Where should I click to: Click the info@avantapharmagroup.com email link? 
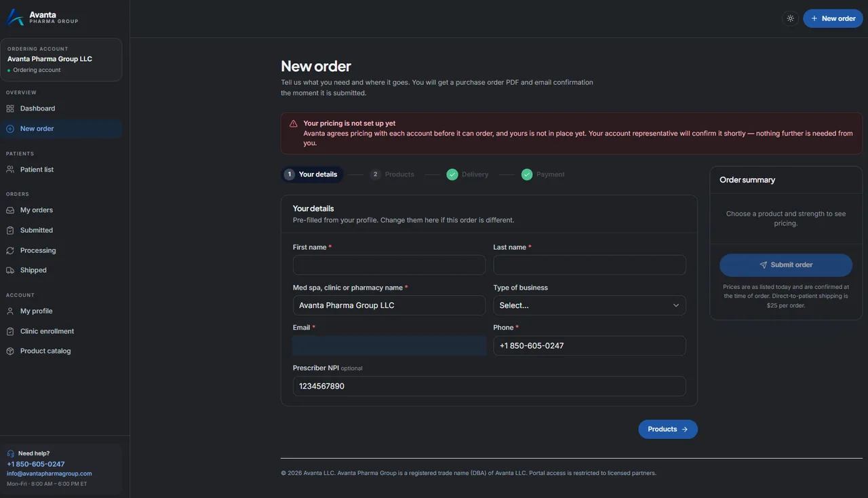(x=50, y=474)
